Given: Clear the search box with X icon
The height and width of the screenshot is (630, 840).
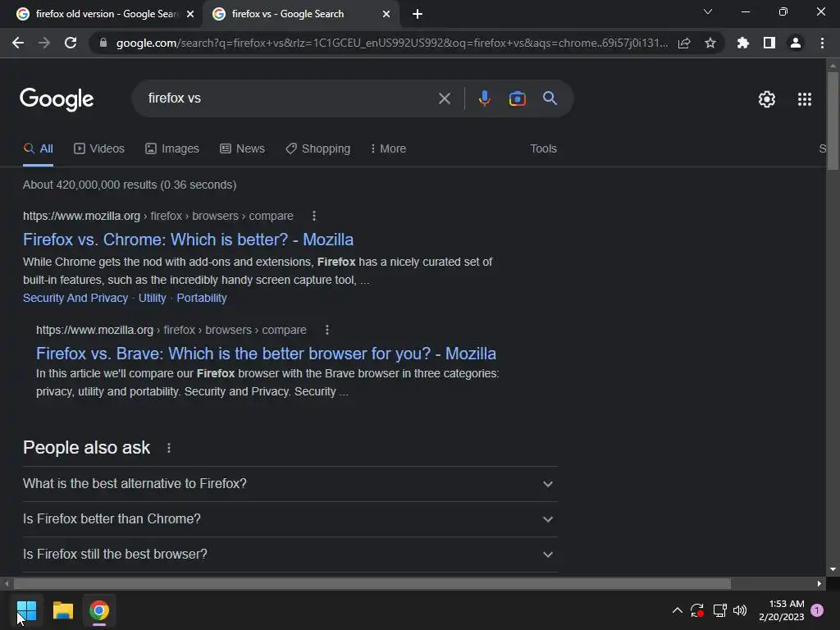Looking at the screenshot, I should [x=444, y=98].
